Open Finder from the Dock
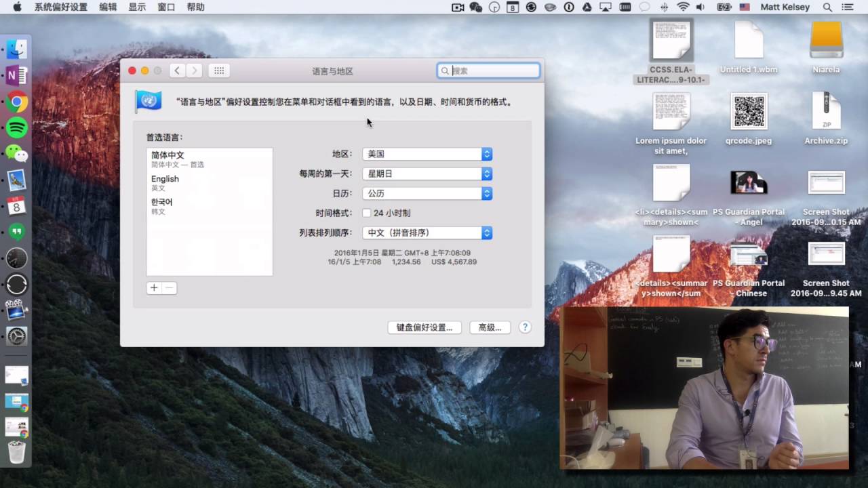868x488 pixels. pyautogui.click(x=16, y=49)
